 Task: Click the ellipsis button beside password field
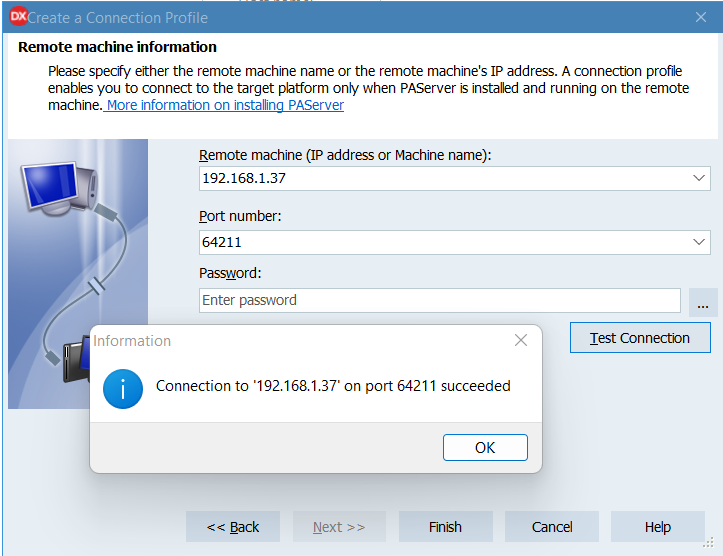(x=703, y=302)
